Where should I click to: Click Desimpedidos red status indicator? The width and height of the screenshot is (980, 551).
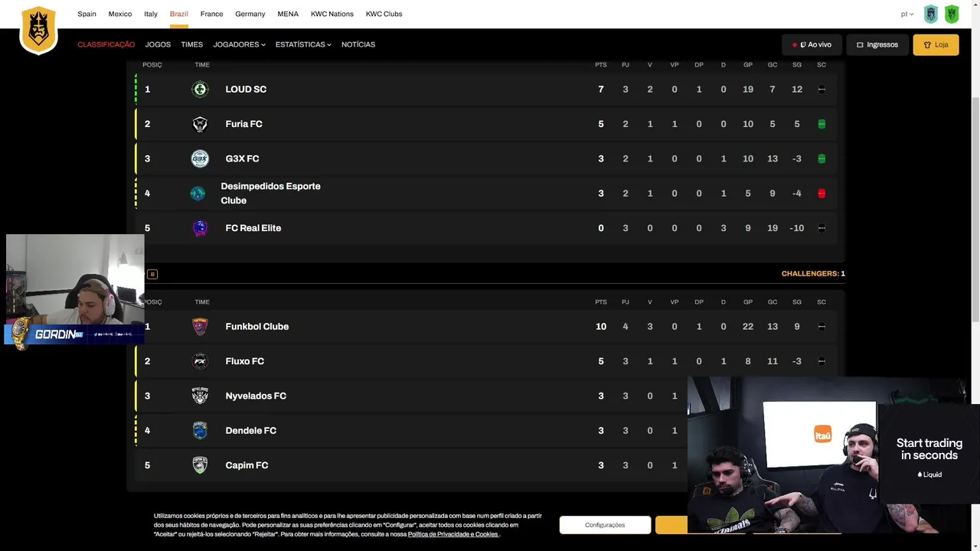(822, 194)
